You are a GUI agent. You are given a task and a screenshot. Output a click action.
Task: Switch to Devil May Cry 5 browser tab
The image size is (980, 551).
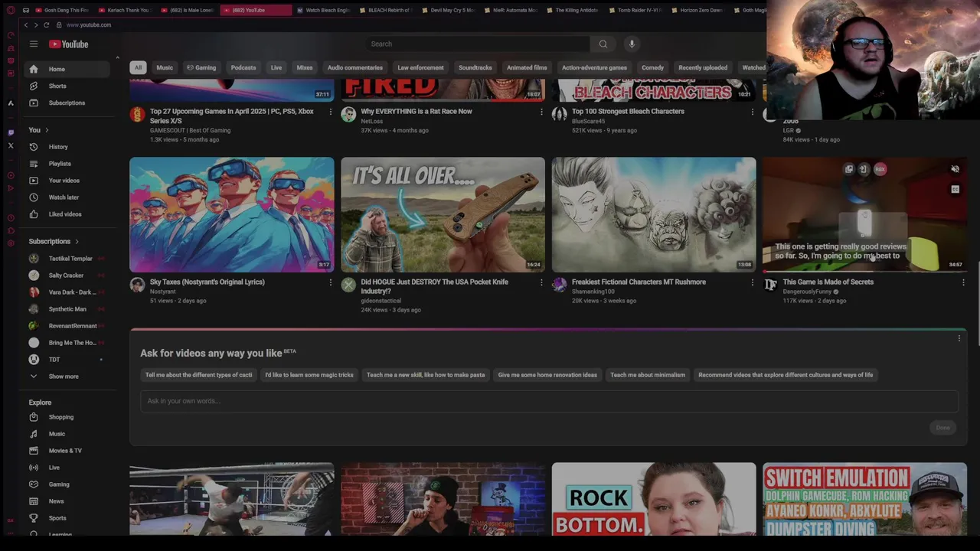click(448, 10)
